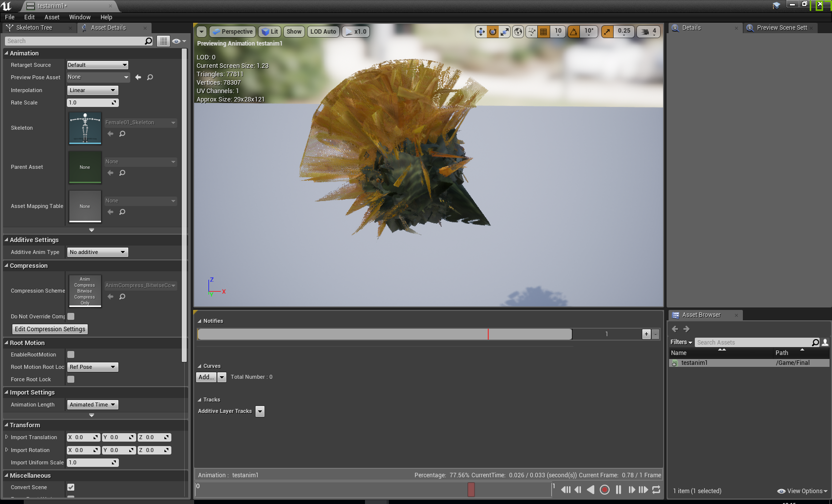The image size is (832, 504).
Task: Open Additive Anim Type dropdown
Action: tap(98, 252)
